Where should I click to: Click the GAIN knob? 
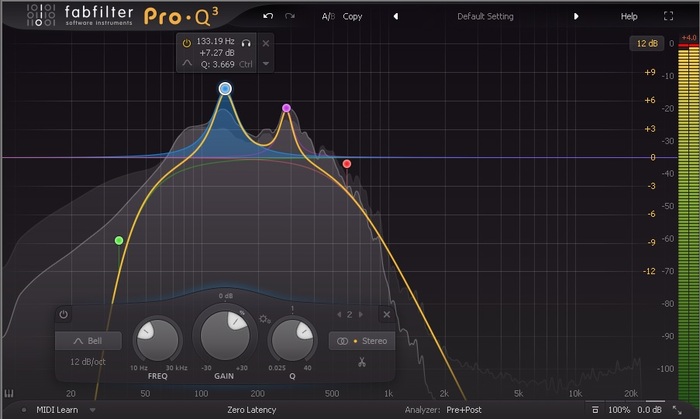pyautogui.click(x=225, y=336)
